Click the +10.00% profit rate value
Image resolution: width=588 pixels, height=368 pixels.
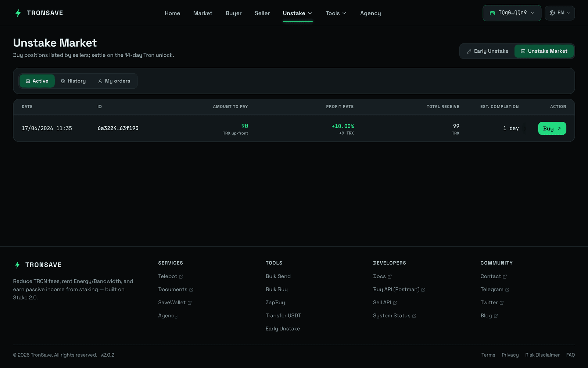coord(343,126)
